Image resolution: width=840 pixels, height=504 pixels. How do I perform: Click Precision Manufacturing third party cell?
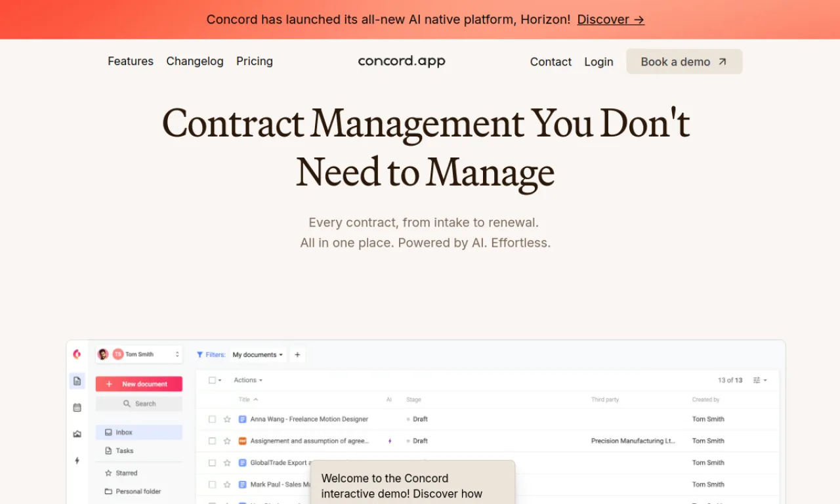[633, 441]
